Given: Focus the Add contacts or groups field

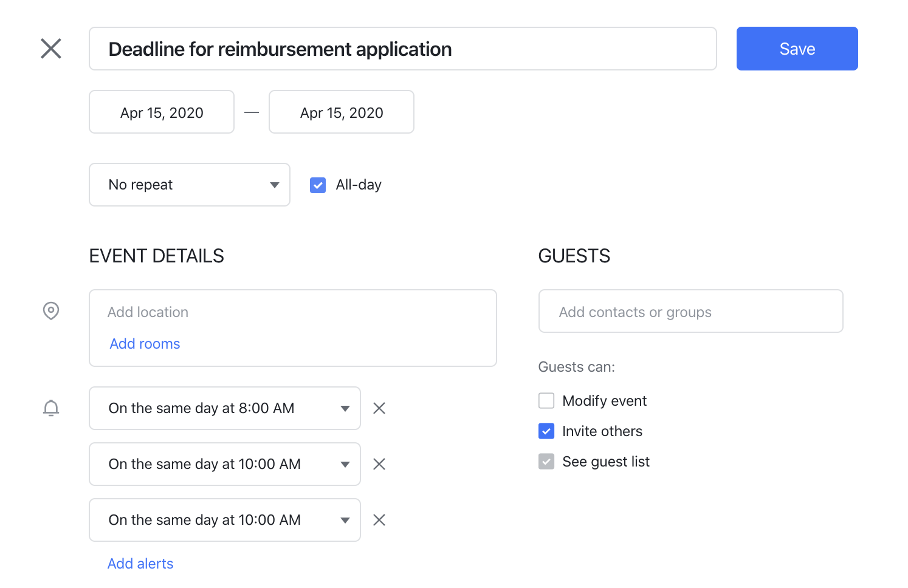Looking at the screenshot, I should click(x=690, y=311).
